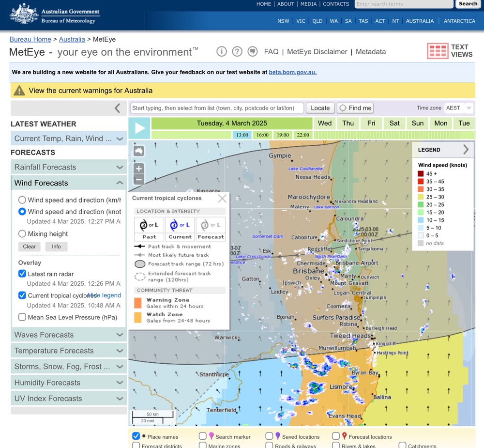484x448 pixels.
Task: Expand the Humidity Forecasts section
Action: 69,383
